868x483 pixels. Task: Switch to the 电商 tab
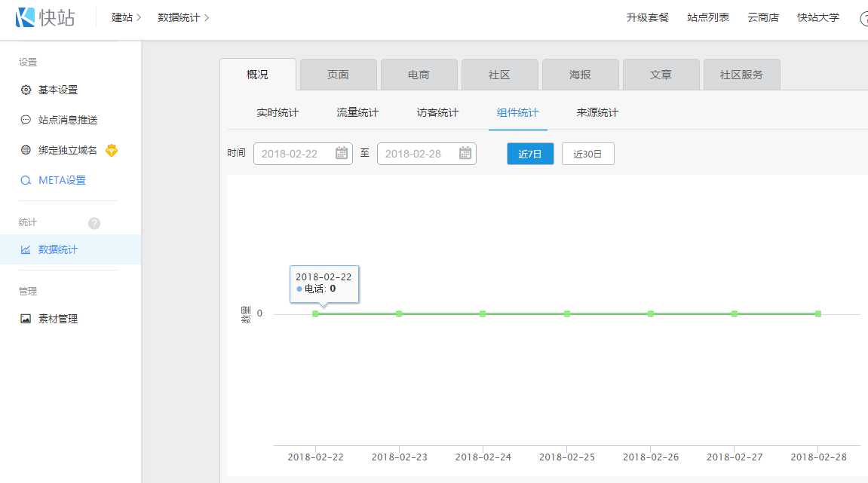pyautogui.click(x=419, y=75)
